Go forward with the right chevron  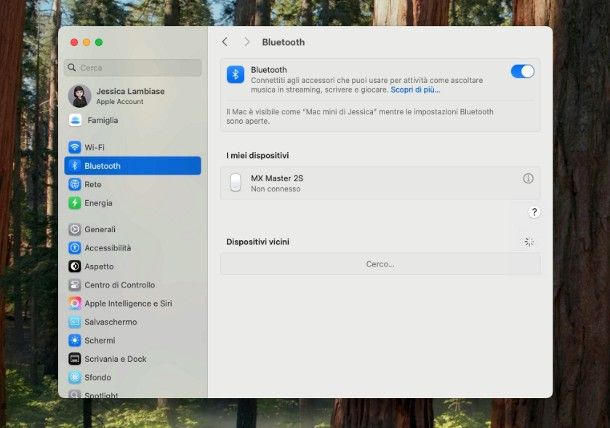(x=247, y=42)
